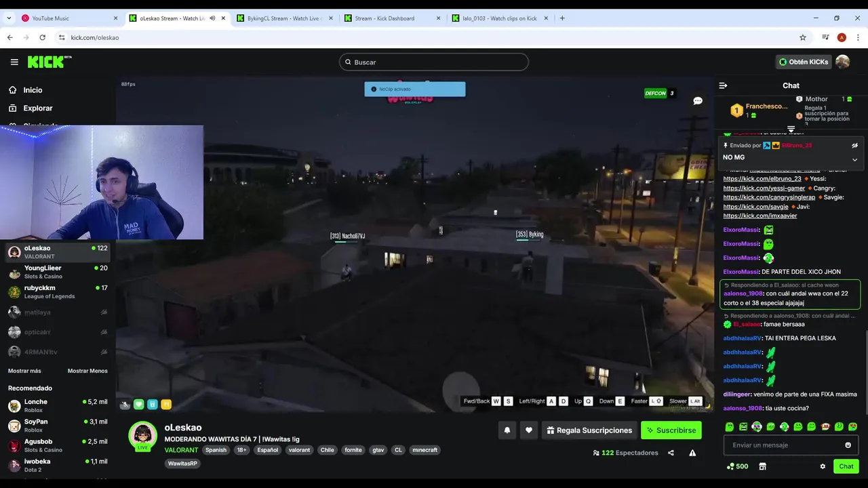
Task: Switch to the YouTube Music browser tab
Action: coord(70,18)
